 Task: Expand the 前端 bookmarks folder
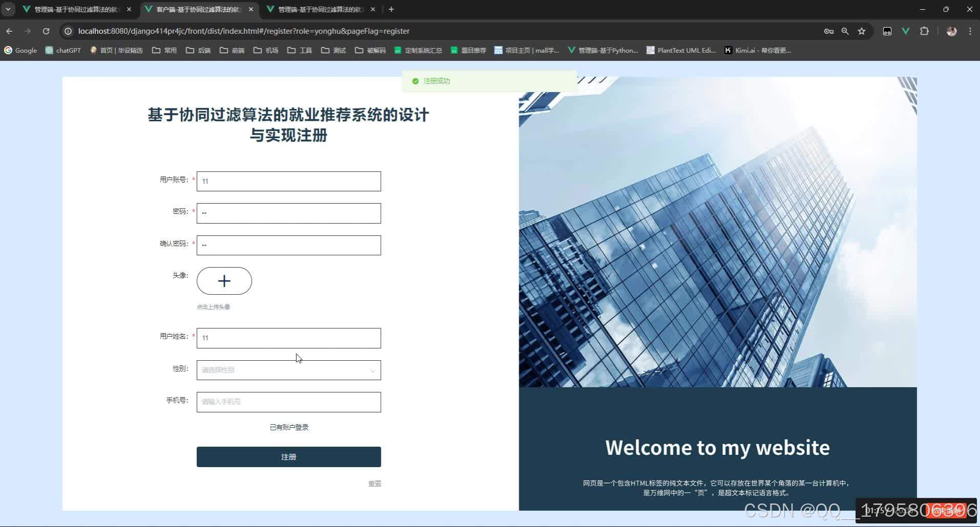(232, 50)
